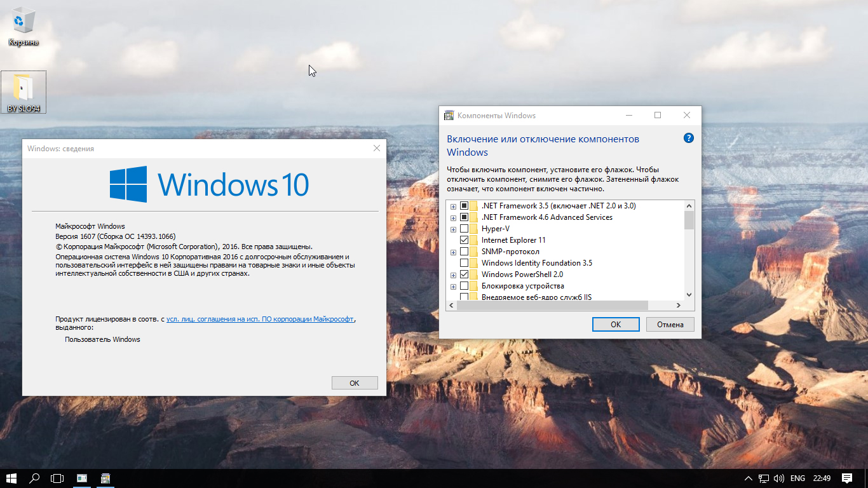The image size is (868, 488).
Task: Open the Windows Start menu
Action: [11, 478]
